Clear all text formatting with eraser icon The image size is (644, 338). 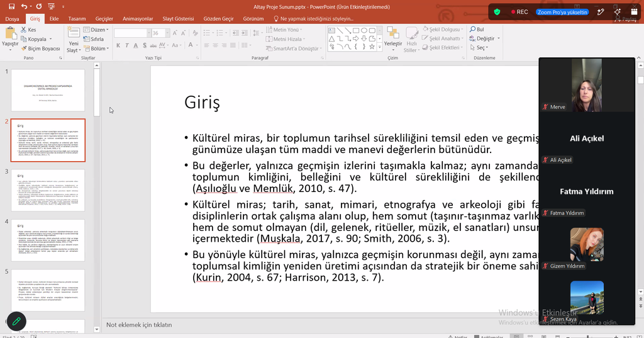click(195, 33)
